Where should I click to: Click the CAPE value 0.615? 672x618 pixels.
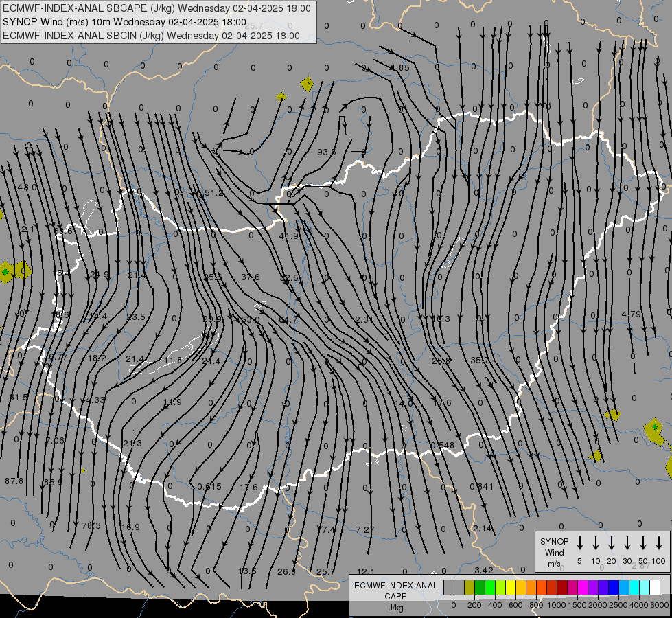tap(209, 487)
